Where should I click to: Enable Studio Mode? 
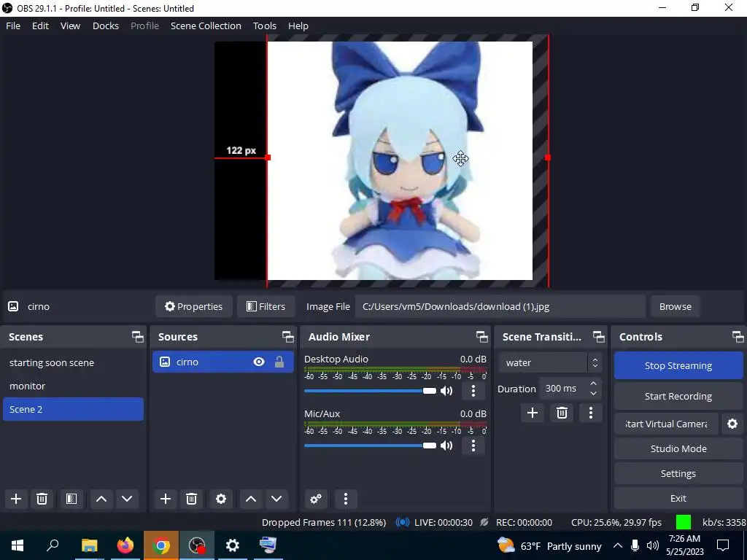tap(678, 448)
